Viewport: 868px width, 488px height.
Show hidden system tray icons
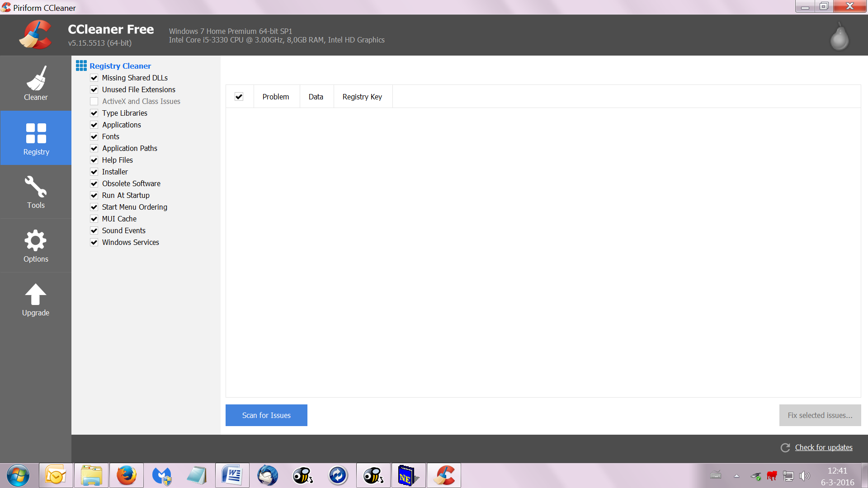click(736, 476)
